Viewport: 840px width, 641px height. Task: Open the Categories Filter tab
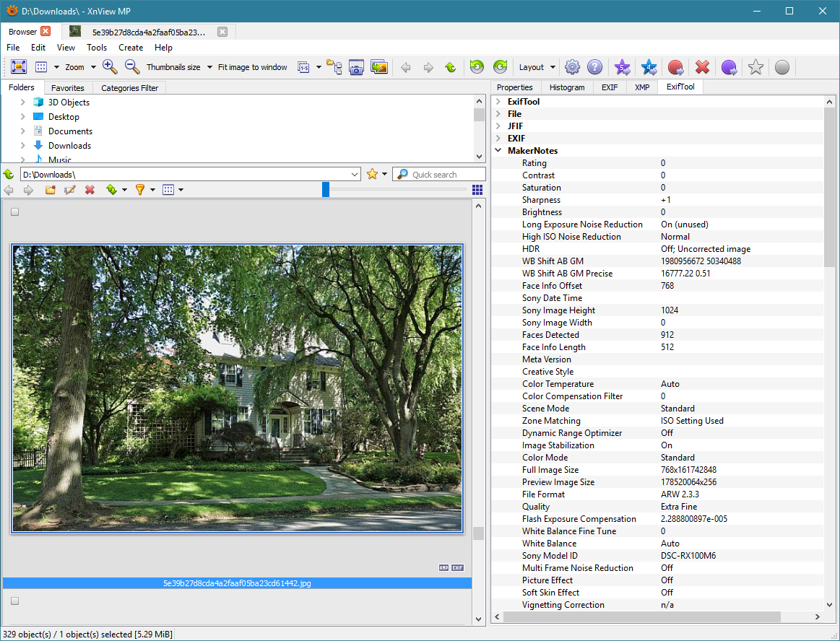click(129, 88)
